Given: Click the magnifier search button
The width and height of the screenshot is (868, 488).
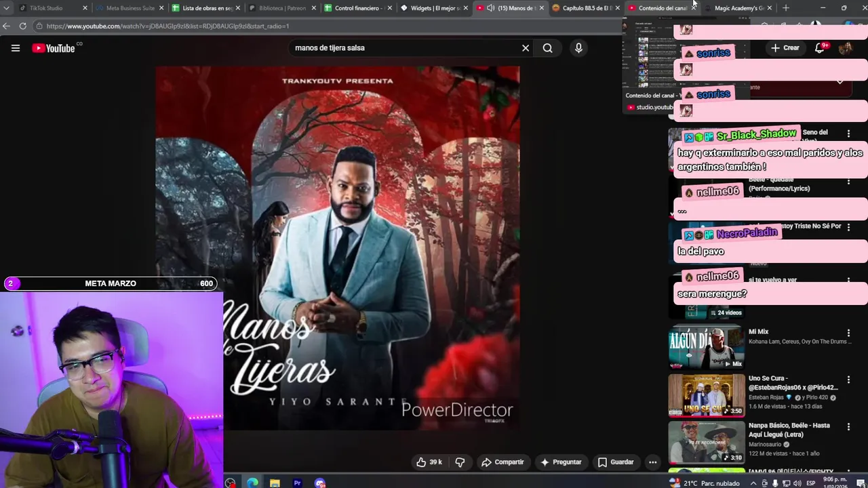Looking at the screenshot, I should pos(547,48).
